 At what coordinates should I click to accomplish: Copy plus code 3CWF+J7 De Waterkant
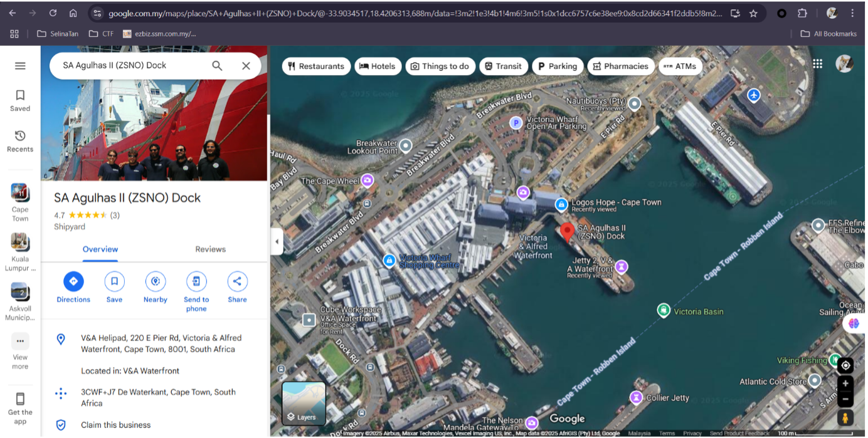point(154,397)
